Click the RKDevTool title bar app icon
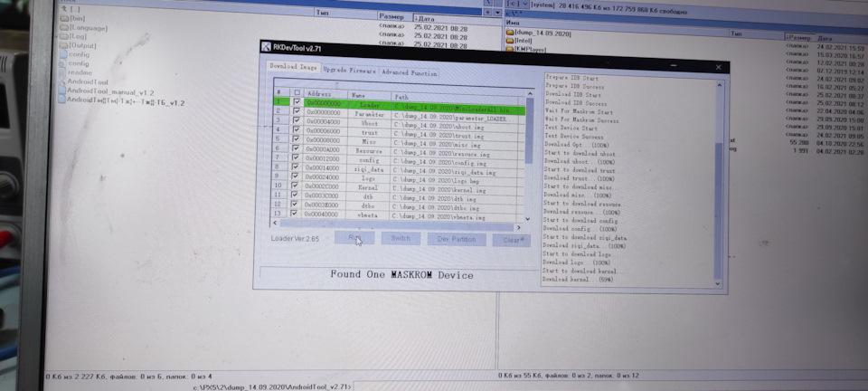The width and height of the screenshot is (868, 391). click(x=266, y=46)
